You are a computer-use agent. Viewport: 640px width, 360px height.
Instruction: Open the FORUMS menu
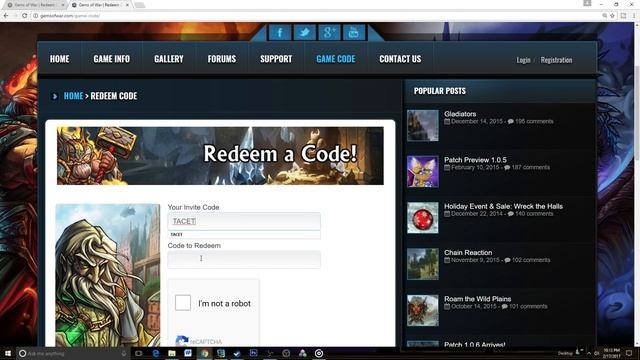click(222, 59)
